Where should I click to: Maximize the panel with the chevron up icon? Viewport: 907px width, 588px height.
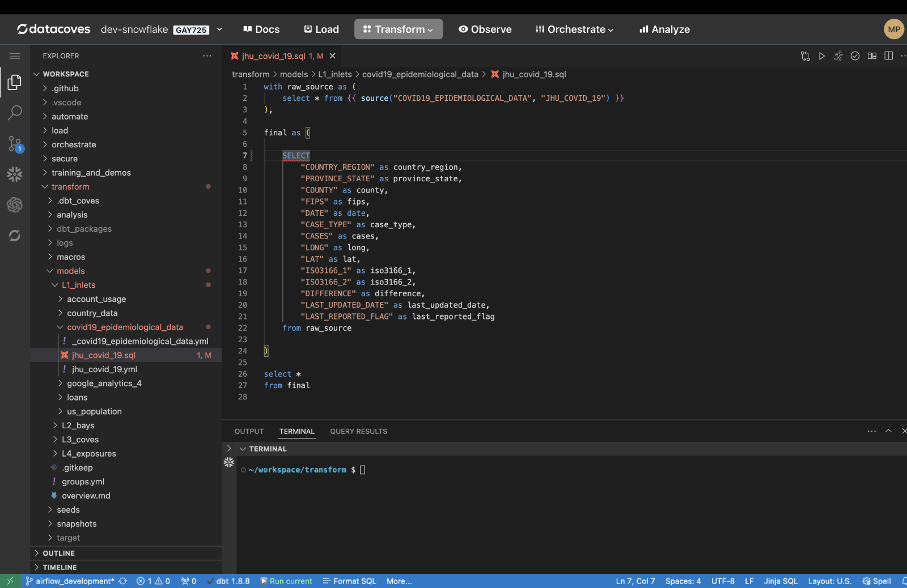pos(889,431)
